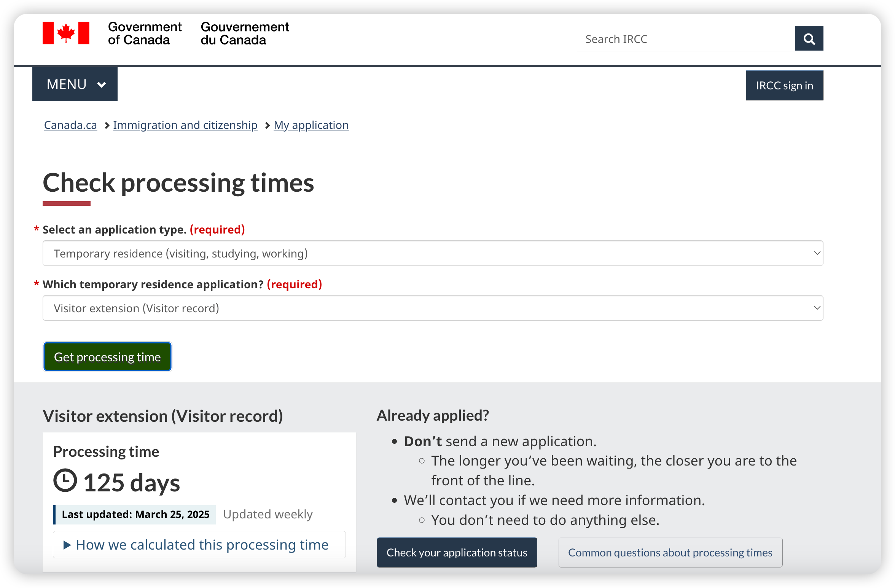The width and height of the screenshot is (895, 588).
Task: Open Immigration and citizenship breadcrumb
Action: click(x=185, y=125)
